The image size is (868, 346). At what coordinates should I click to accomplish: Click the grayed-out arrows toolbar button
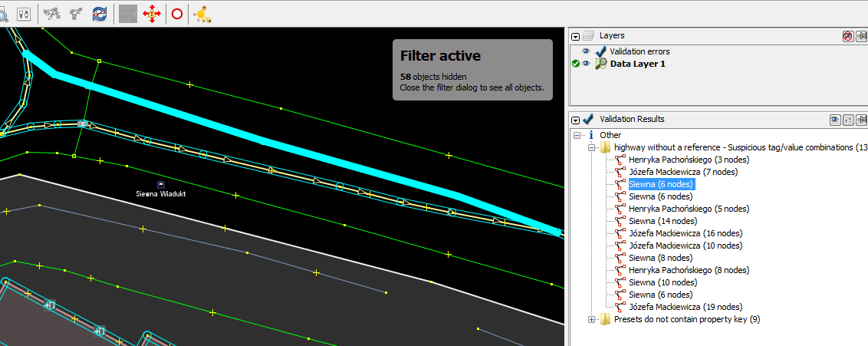click(x=128, y=14)
